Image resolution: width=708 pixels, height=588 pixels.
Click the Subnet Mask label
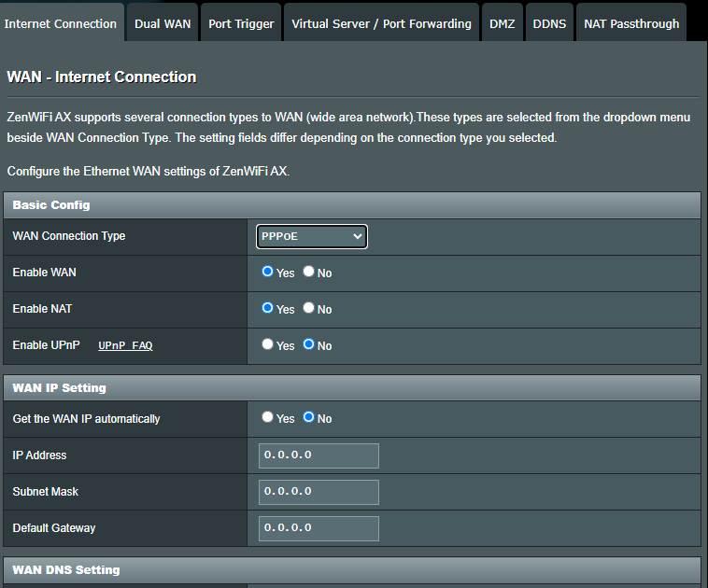click(x=45, y=492)
